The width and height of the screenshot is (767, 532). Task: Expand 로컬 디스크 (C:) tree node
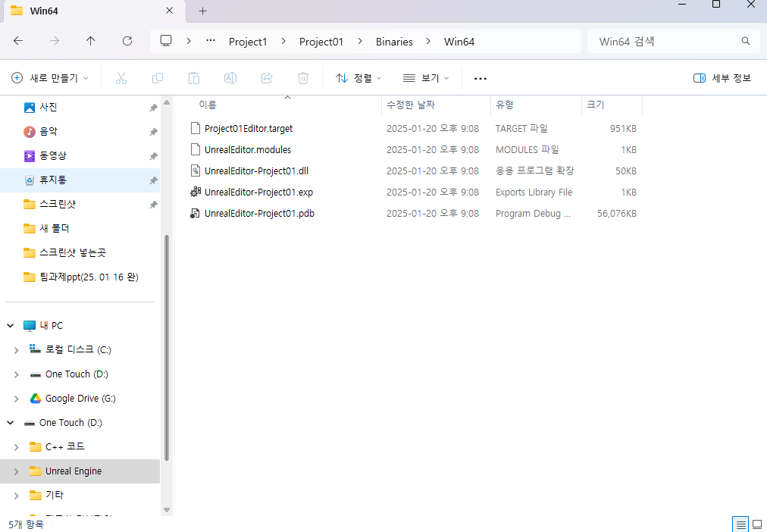pos(16,350)
